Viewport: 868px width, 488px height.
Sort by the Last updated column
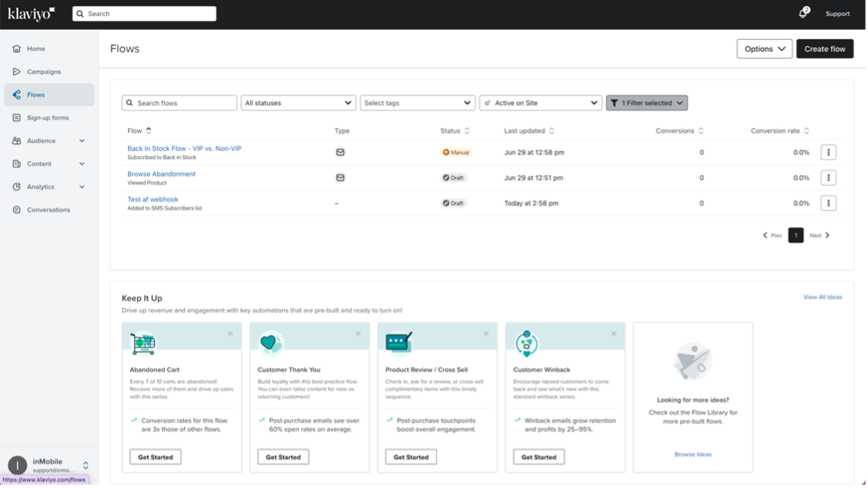click(x=529, y=131)
